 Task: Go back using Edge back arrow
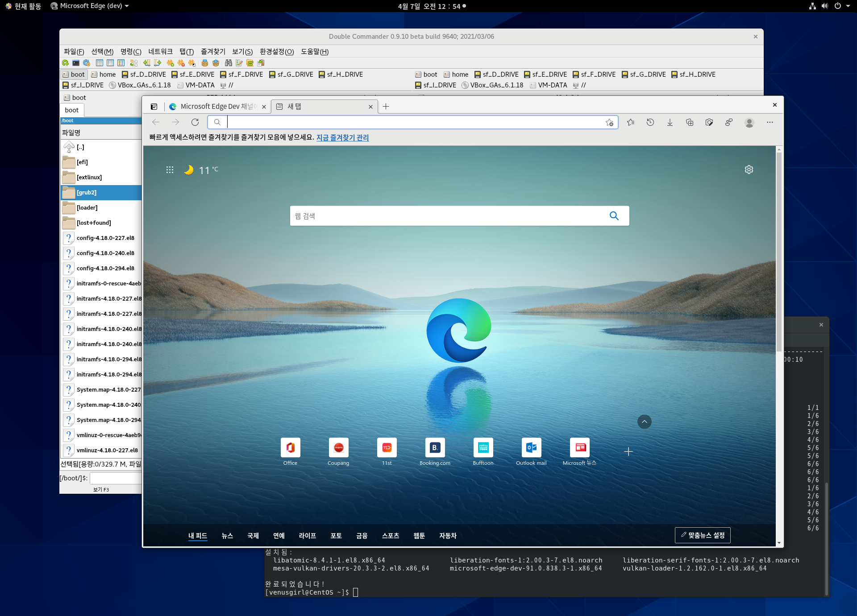(156, 122)
